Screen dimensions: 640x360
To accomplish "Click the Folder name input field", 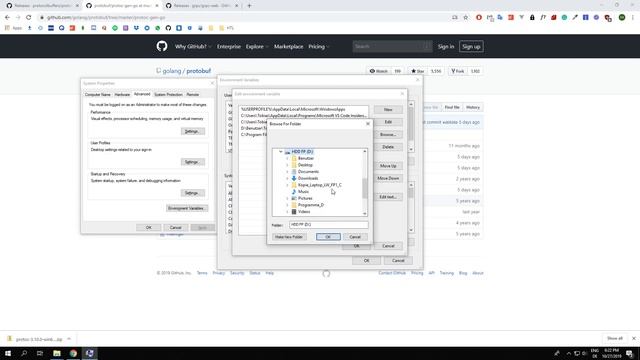I will pos(329,224).
